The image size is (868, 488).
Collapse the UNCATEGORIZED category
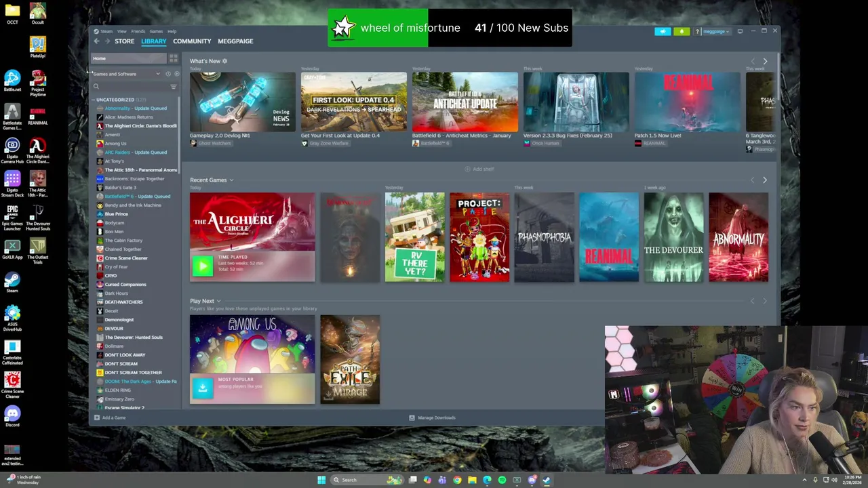click(x=94, y=100)
